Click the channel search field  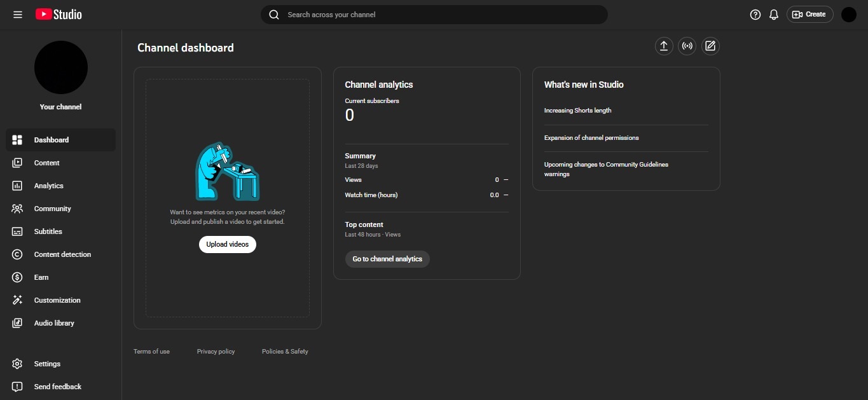[434, 14]
